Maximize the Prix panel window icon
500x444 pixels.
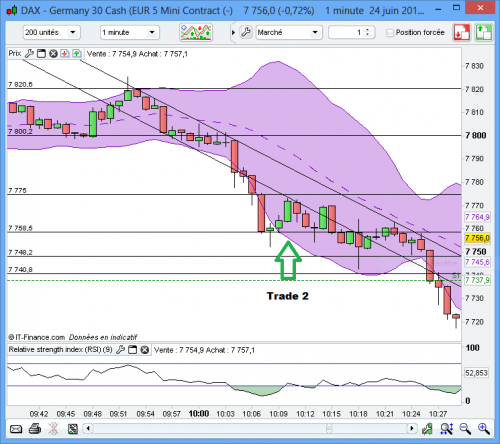(x=41, y=53)
